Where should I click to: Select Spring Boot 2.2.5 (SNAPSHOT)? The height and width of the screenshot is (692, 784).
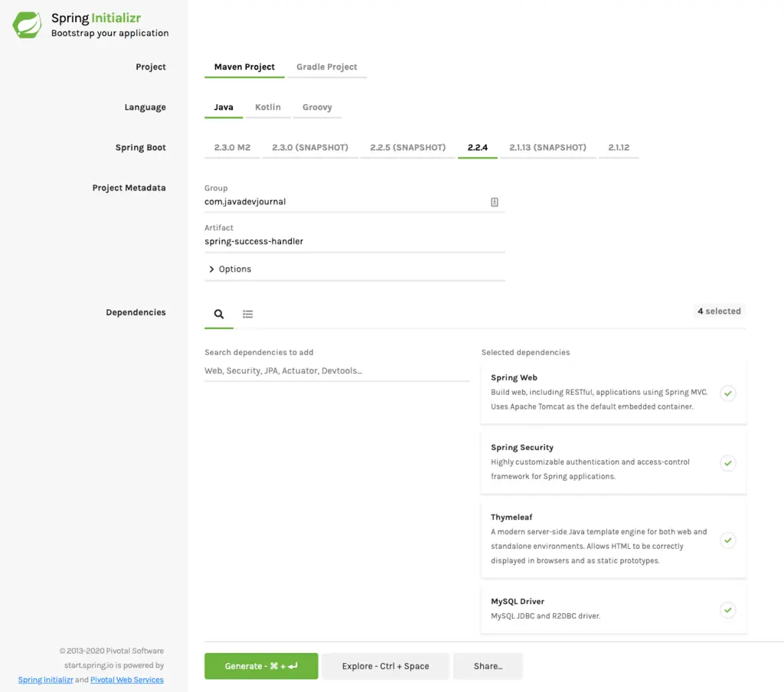pyautogui.click(x=407, y=148)
